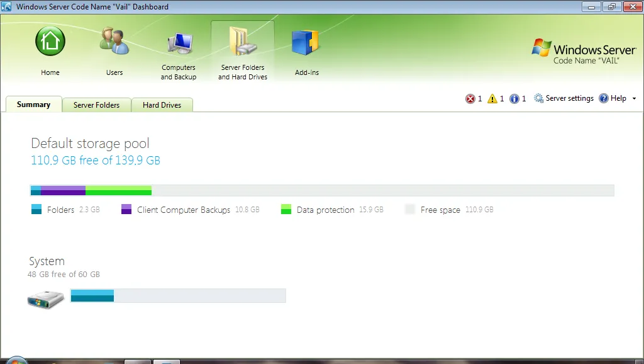Open Server settings link
The image size is (644, 364).
pos(570,98)
